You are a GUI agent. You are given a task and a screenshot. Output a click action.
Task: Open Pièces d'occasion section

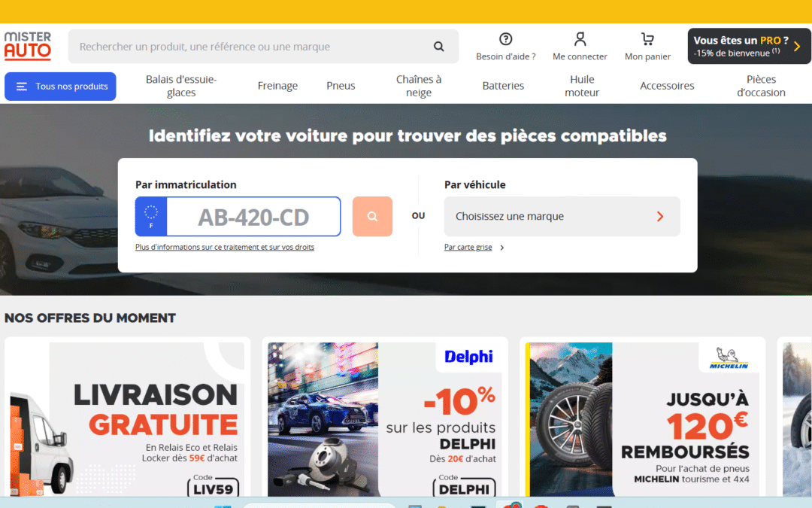(761, 86)
